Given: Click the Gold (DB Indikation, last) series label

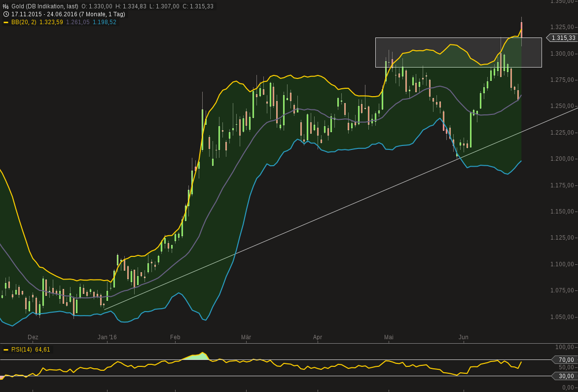Looking at the screenshot, I should [x=44, y=6].
